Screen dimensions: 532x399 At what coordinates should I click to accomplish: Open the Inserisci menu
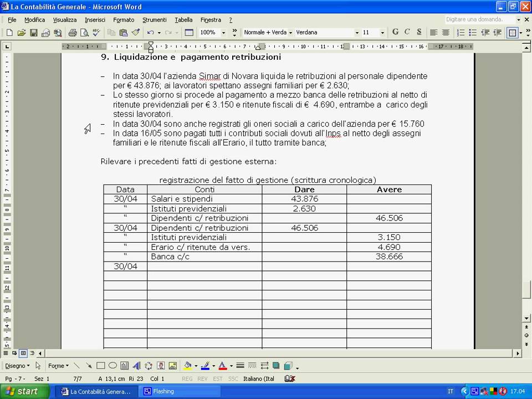[95, 20]
